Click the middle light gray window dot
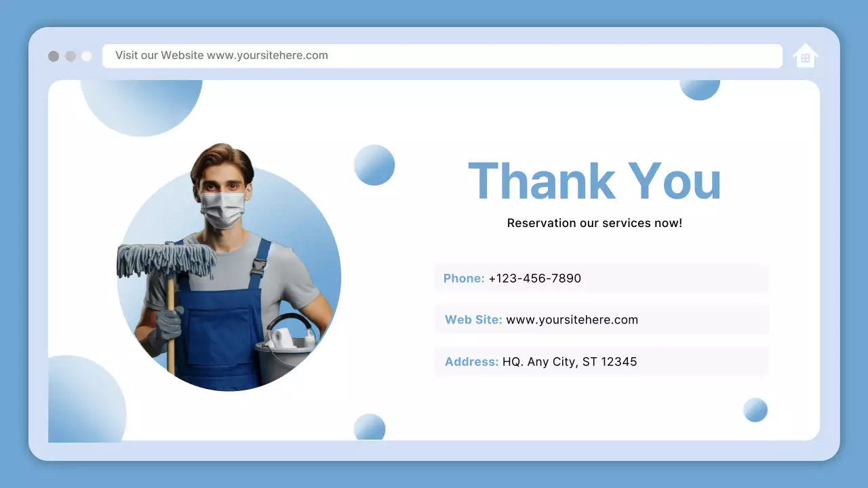Image resolution: width=868 pixels, height=488 pixels. (x=71, y=56)
